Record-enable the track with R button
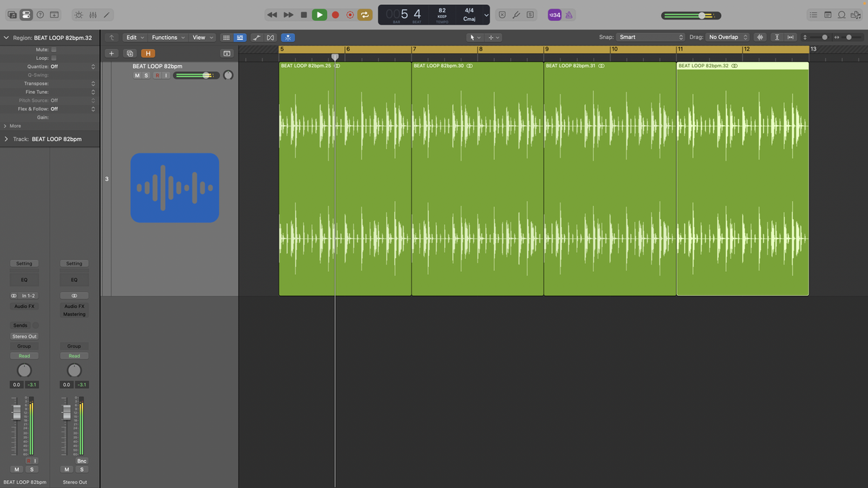This screenshot has height=488, width=868. (157, 75)
